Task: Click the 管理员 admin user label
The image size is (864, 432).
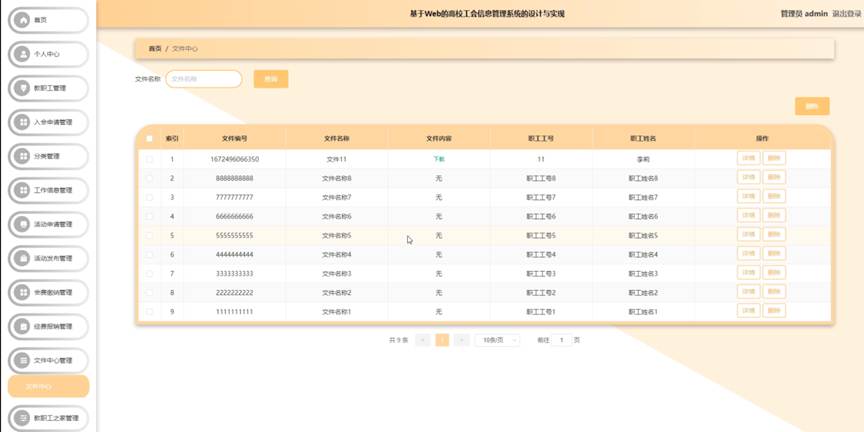Action: (x=804, y=14)
